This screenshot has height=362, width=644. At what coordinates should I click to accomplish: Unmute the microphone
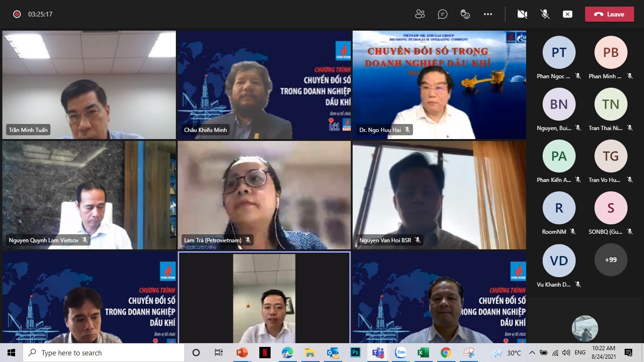tap(545, 14)
